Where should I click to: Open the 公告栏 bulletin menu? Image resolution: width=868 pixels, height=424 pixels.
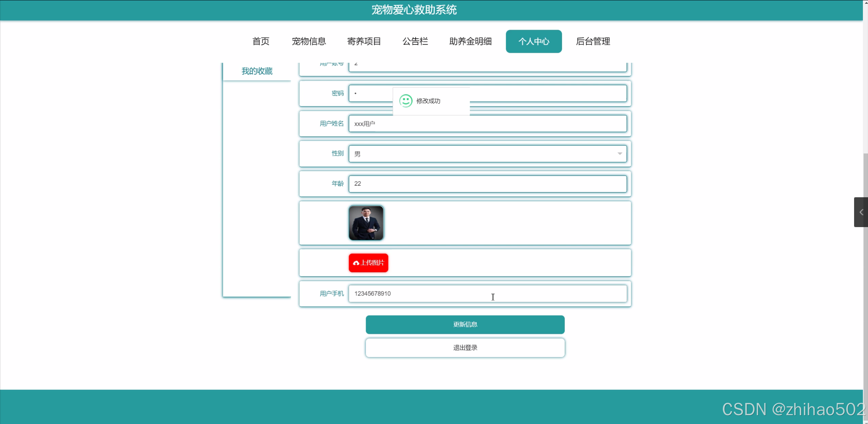(x=415, y=41)
